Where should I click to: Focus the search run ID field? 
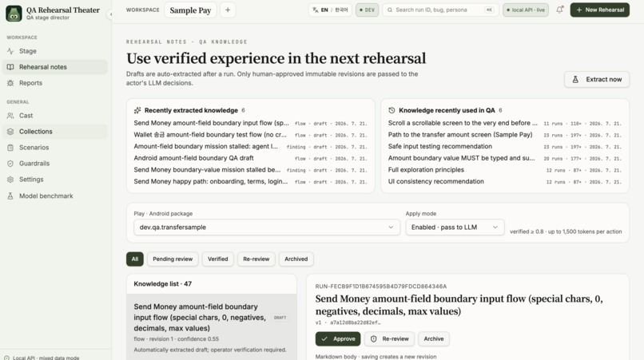click(x=441, y=10)
